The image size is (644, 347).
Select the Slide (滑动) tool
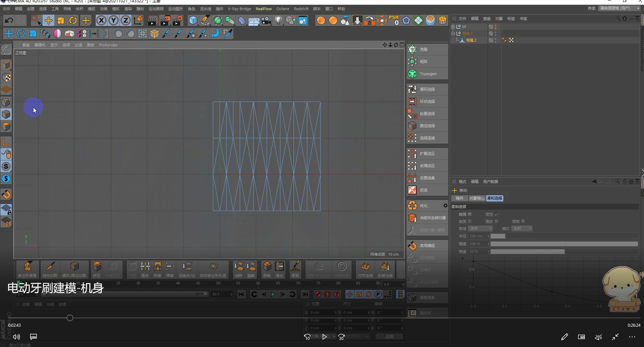[x=279, y=269]
